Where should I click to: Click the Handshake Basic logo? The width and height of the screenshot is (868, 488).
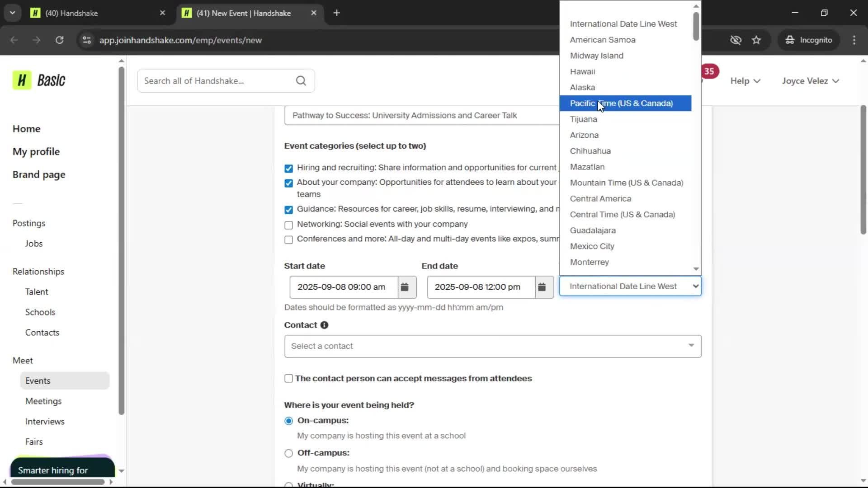pyautogui.click(x=39, y=80)
